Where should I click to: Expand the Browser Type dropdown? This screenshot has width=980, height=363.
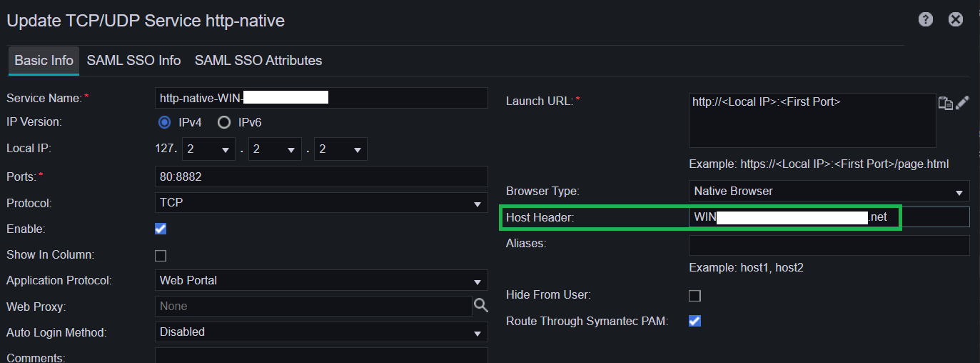tap(829, 192)
